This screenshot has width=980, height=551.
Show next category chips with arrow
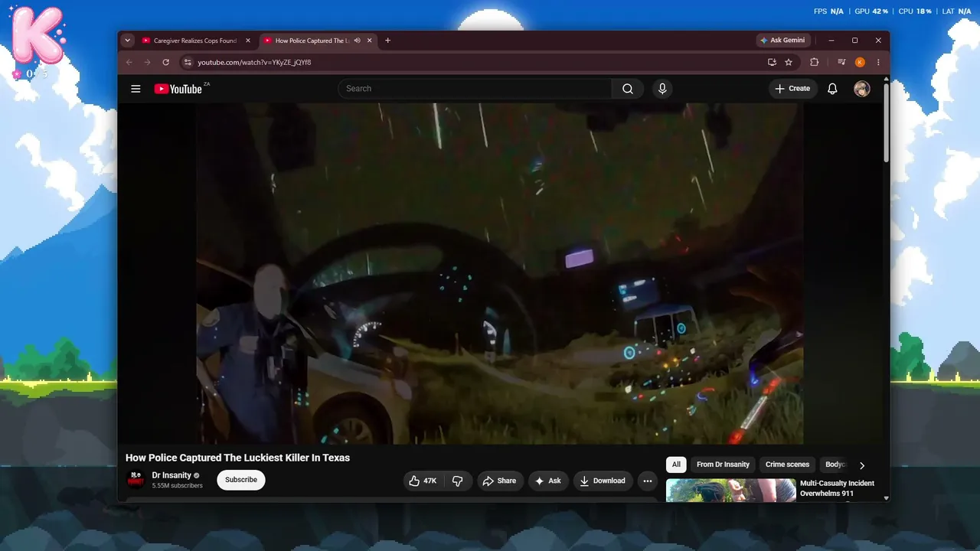tap(862, 465)
